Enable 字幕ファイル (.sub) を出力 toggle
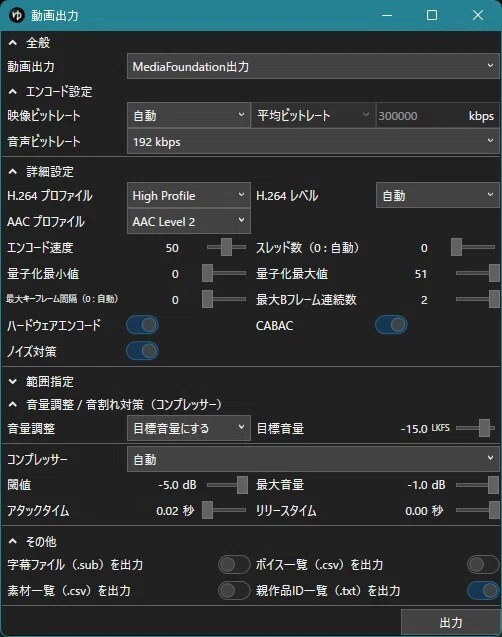The image size is (502, 637). pyautogui.click(x=234, y=565)
